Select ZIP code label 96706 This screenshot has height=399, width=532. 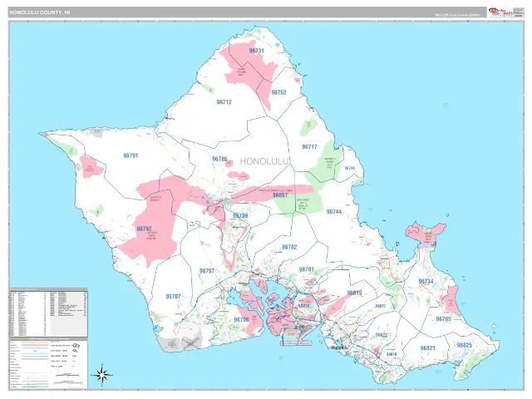pyautogui.click(x=241, y=319)
